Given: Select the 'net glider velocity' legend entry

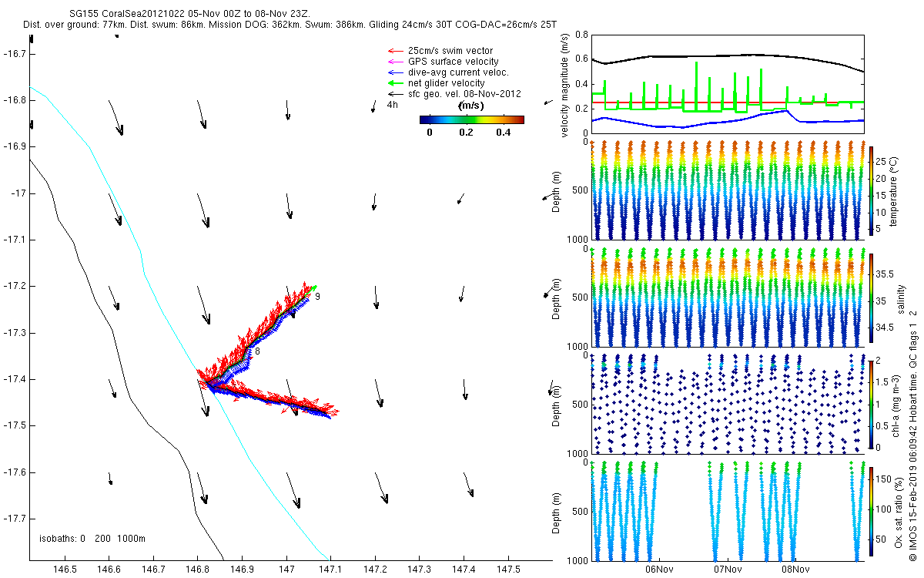Looking at the screenshot, I should tap(446, 82).
